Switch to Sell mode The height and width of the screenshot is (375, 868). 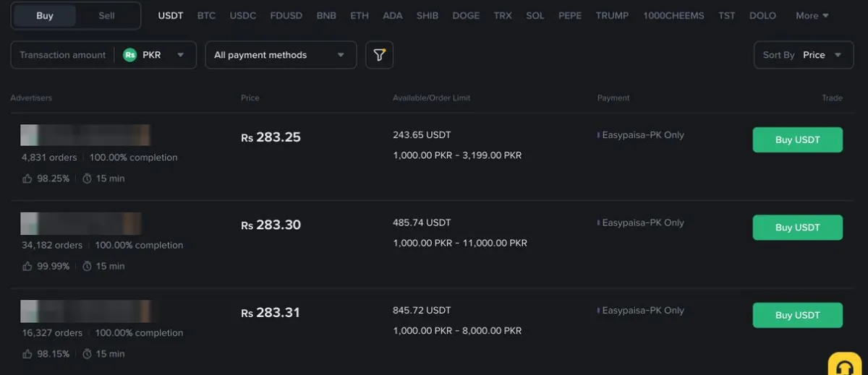pos(107,15)
